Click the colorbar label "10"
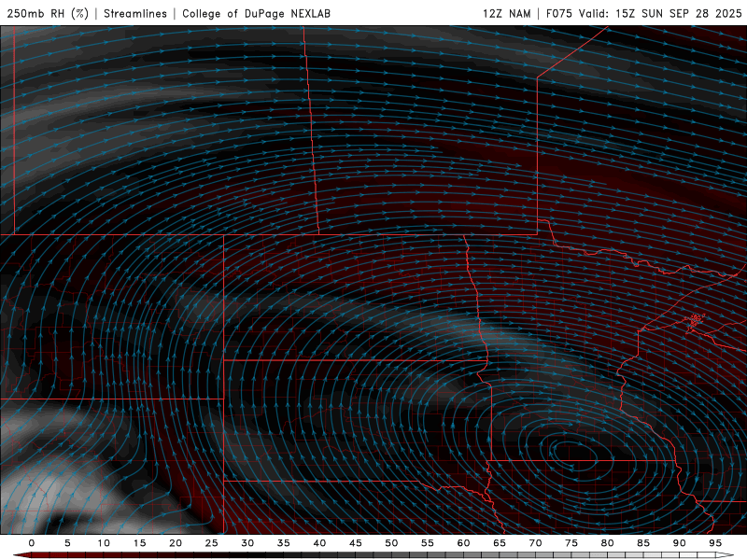The image size is (747, 560). click(x=104, y=543)
